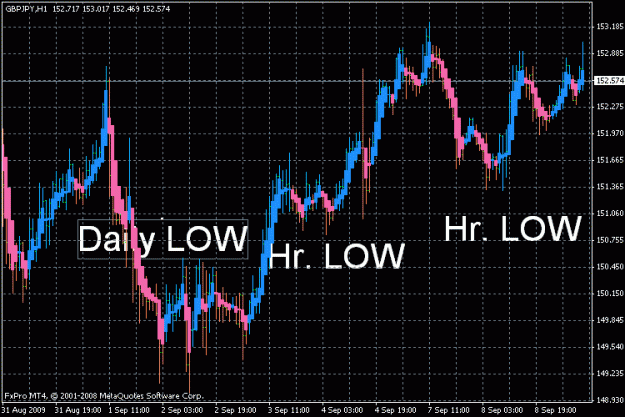Click the 153.017 high value in chart header
Image resolution: width=625 pixels, height=417 pixels.
pyautogui.click(x=96, y=9)
